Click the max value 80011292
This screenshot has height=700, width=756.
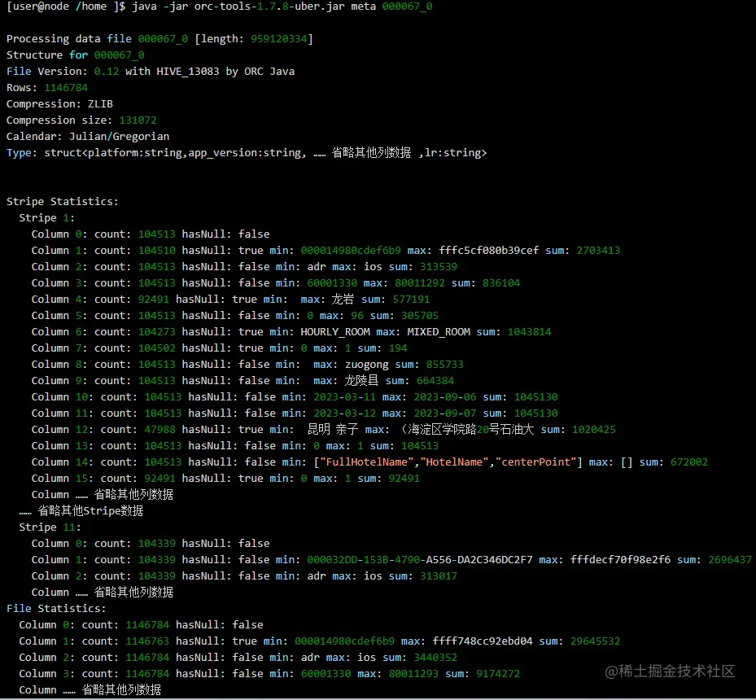(x=420, y=283)
